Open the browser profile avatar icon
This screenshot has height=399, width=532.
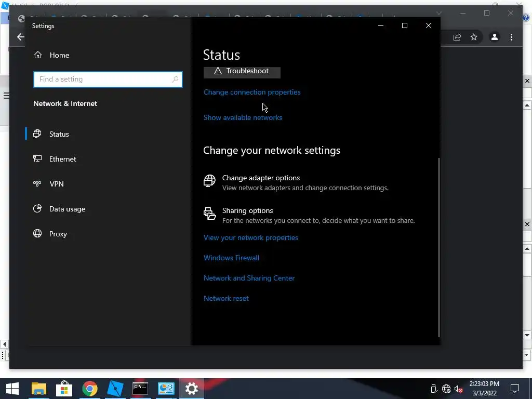(495, 37)
